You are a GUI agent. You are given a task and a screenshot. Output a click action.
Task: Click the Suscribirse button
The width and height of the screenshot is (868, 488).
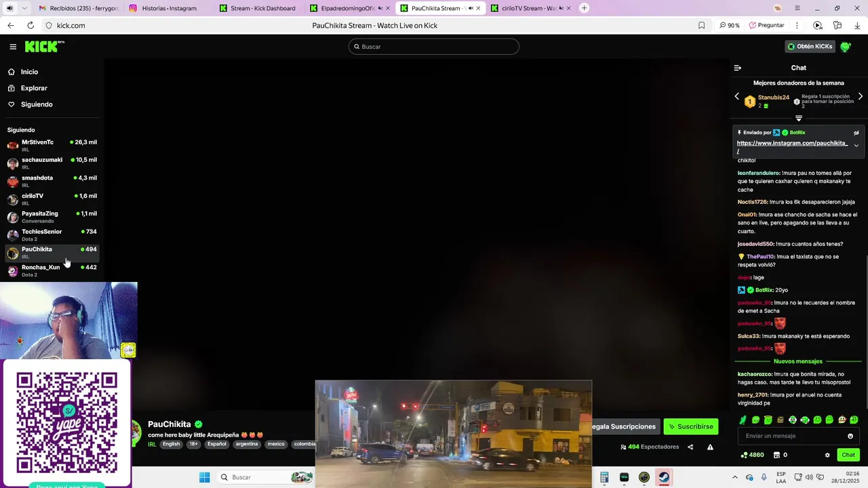coord(691,426)
